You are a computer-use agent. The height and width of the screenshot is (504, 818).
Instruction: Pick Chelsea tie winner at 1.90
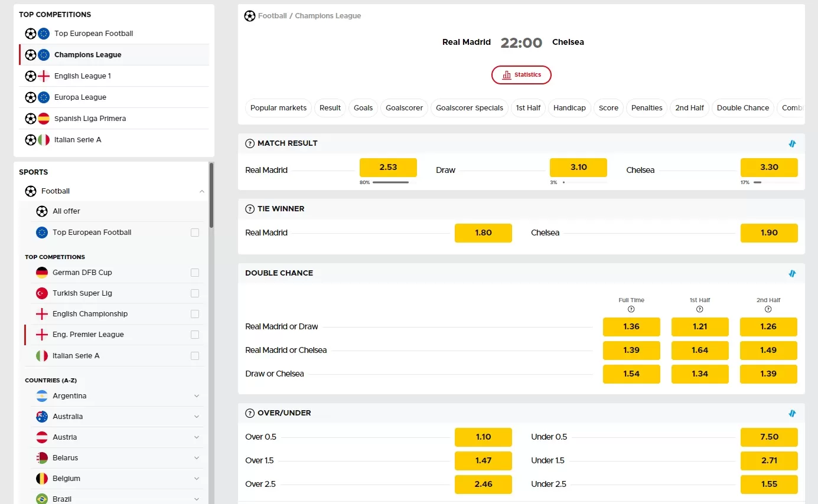coord(769,233)
